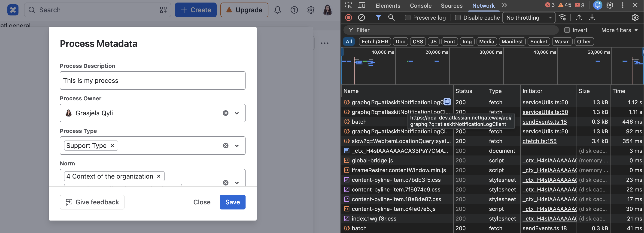
Task: Edit the Process Description field
Action: (x=152, y=81)
